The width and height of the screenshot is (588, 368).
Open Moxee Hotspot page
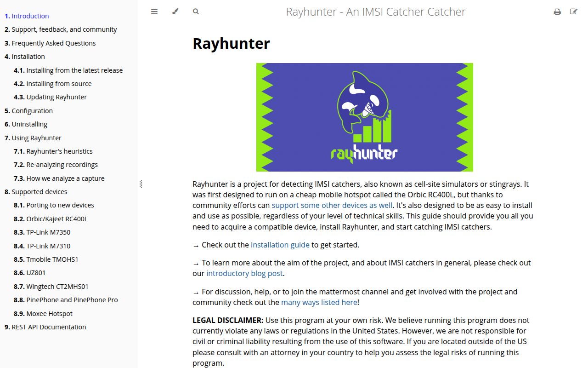tap(43, 314)
